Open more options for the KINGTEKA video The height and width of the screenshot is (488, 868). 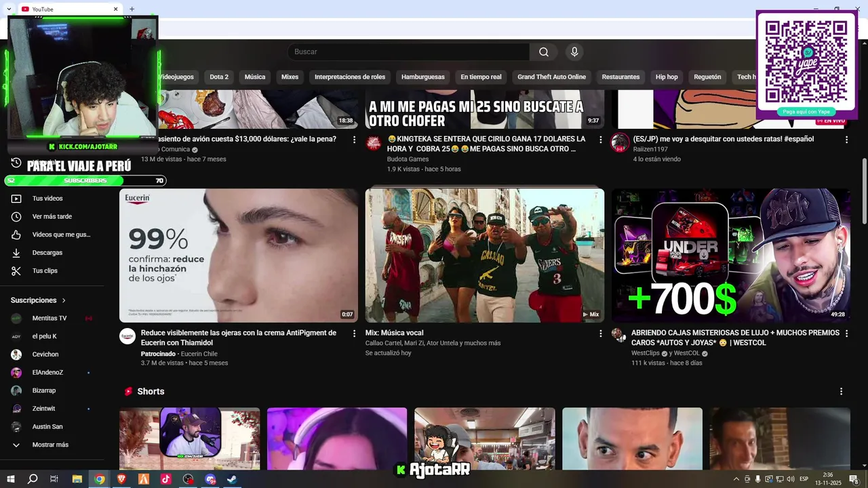tap(600, 140)
